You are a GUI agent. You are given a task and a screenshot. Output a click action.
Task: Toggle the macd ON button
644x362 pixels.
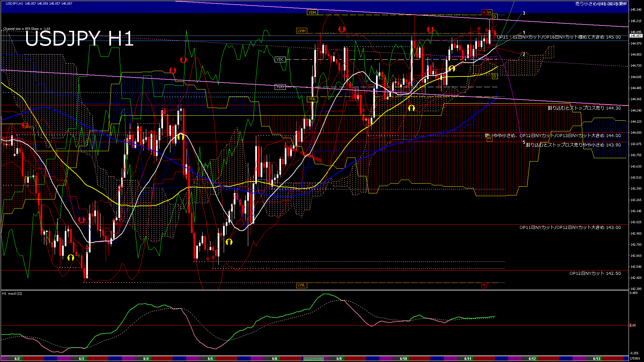pyautogui.click(x=314, y=359)
